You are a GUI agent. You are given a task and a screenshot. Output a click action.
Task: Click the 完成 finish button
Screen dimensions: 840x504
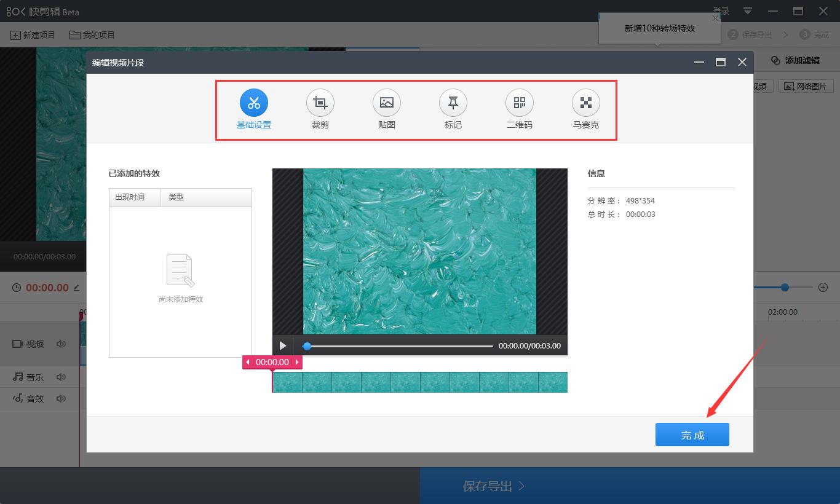point(692,434)
